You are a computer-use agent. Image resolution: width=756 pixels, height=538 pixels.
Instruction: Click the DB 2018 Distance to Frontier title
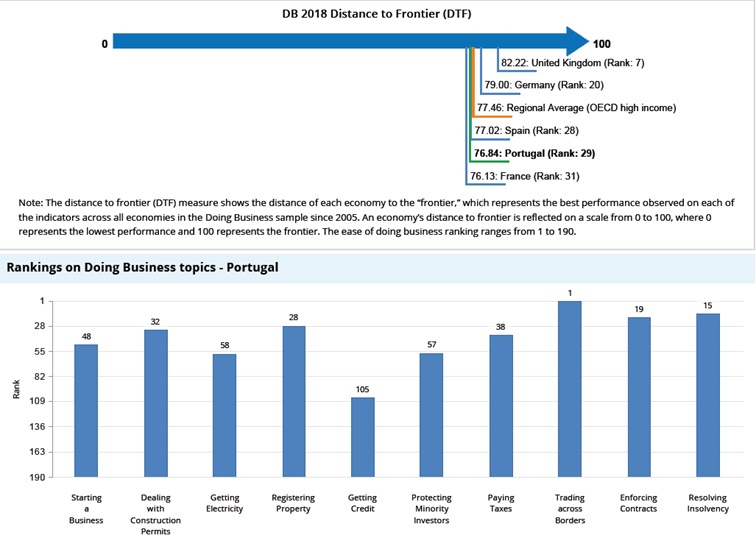pos(378,14)
